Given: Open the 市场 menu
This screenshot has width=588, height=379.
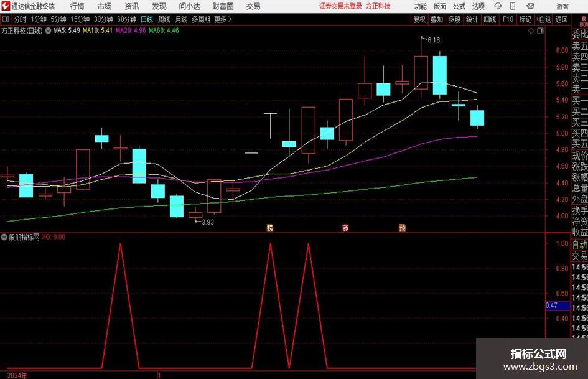Looking at the screenshot, I should pos(105,6).
